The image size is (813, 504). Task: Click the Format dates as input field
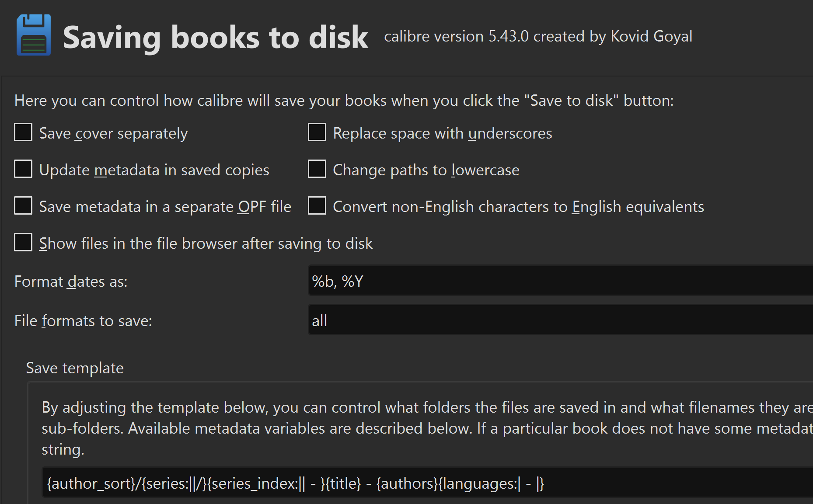pos(560,281)
